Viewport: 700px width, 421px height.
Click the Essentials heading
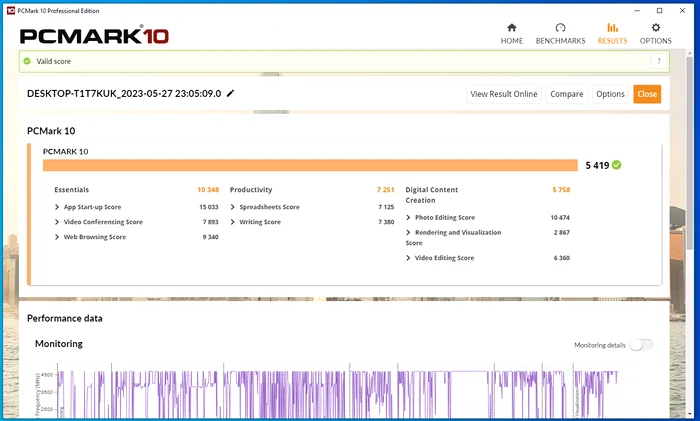71,190
